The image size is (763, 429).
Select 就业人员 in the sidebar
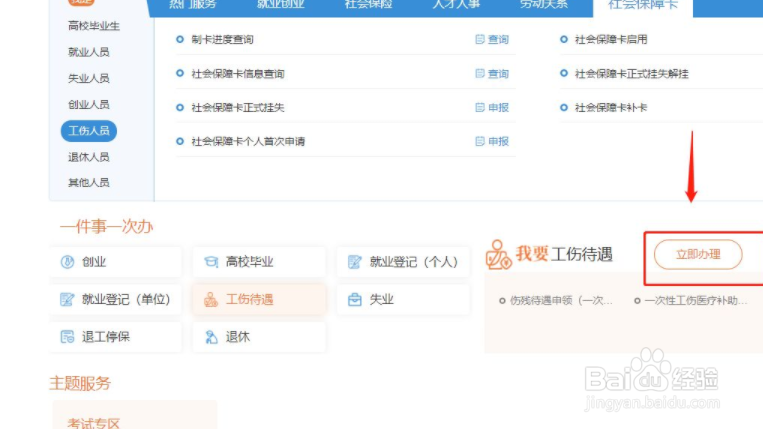(89, 52)
